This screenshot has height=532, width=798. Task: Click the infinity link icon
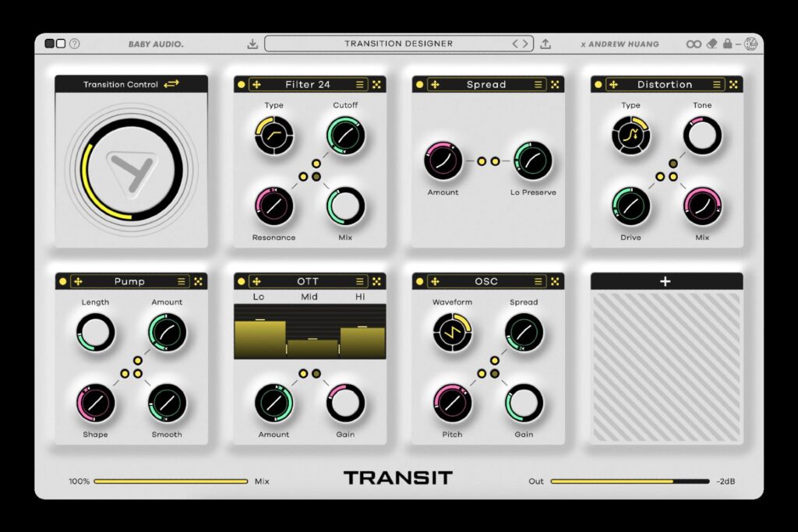pos(694,44)
